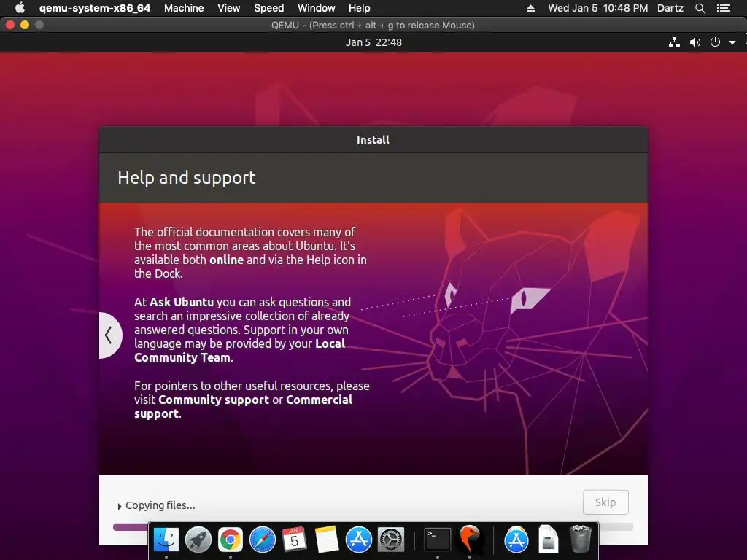This screenshot has height=560, width=747.
Task: Open the Window menu
Action: [x=317, y=8]
